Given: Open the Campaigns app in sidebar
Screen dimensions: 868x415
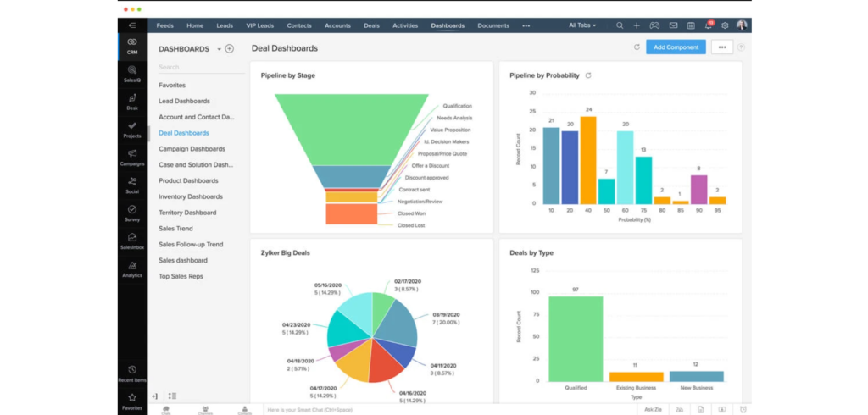Looking at the screenshot, I should pyautogui.click(x=132, y=157).
